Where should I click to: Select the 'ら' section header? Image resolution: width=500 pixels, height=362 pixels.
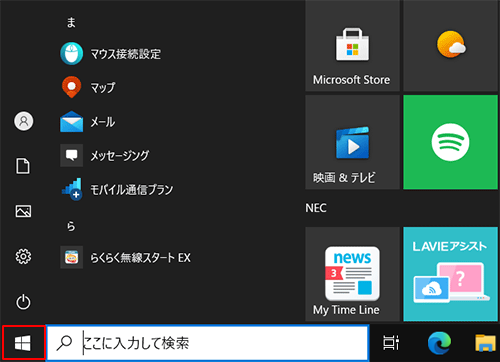point(71,226)
